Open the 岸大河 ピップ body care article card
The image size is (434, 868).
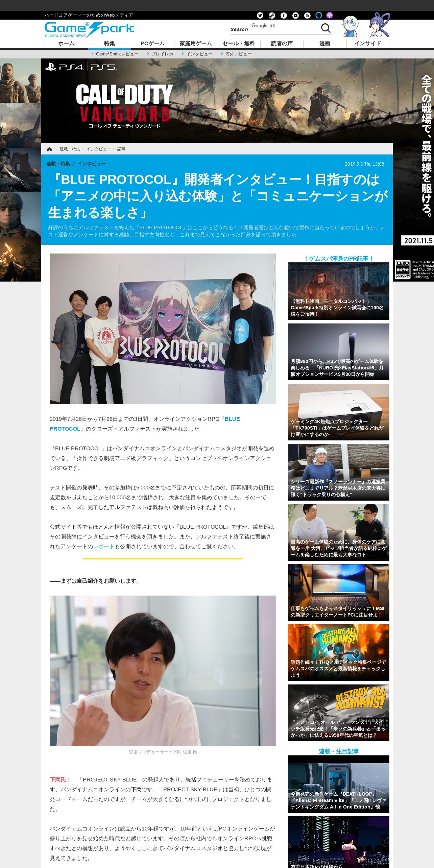[x=338, y=532]
